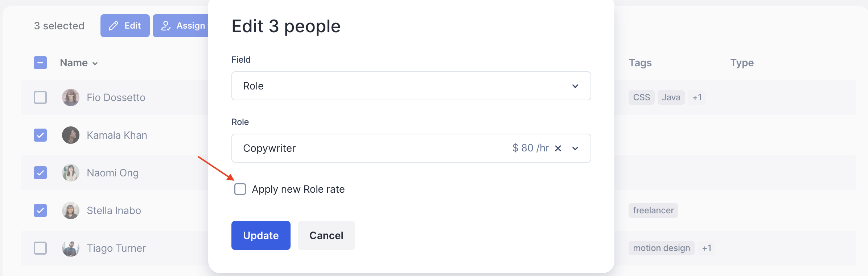Clear the selected Copywriter role
The width and height of the screenshot is (868, 276).
tap(558, 148)
